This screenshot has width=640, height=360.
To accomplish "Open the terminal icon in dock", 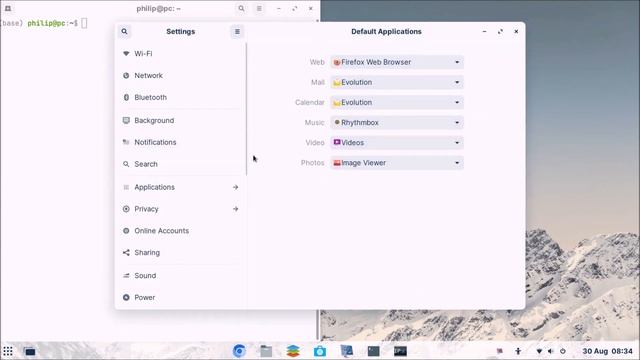I will (x=373, y=351).
